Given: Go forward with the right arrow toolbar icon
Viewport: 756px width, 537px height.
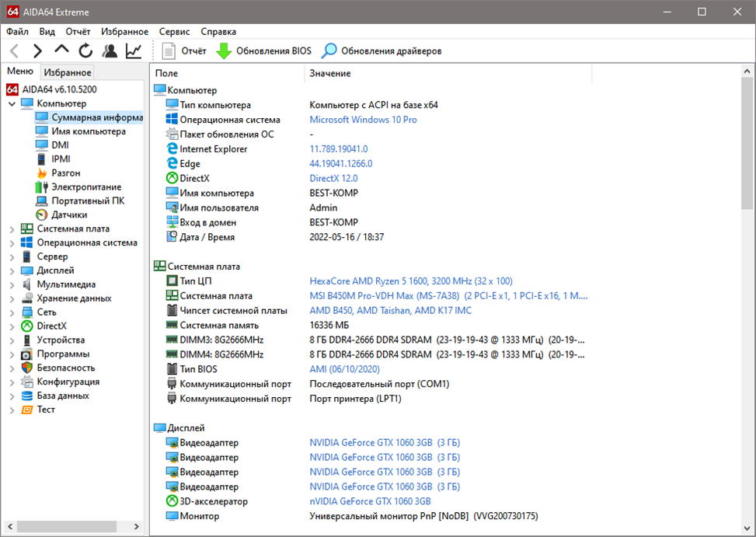Looking at the screenshot, I should (37, 51).
